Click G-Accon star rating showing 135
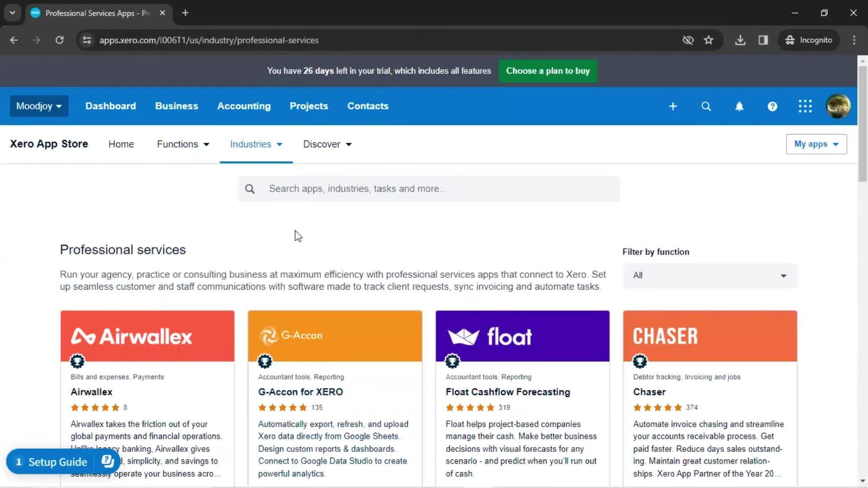The width and height of the screenshot is (868, 488). tap(283, 408)
